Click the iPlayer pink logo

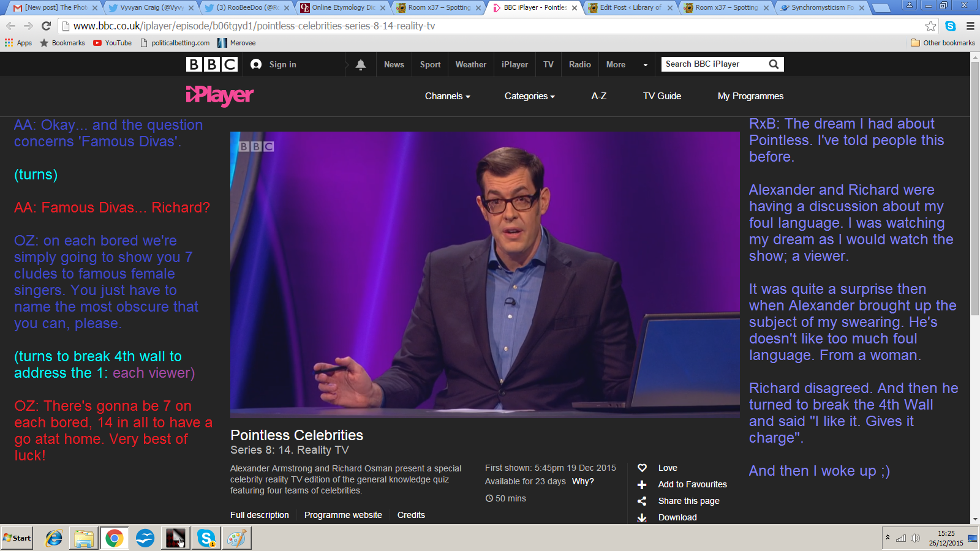pos(219,96)
